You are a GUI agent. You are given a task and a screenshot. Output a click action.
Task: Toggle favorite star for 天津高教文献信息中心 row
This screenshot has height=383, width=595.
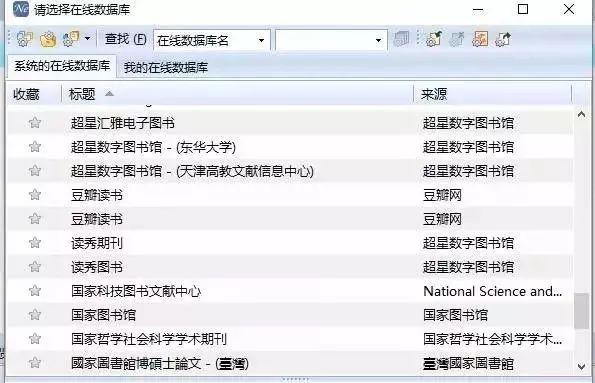click(35, 170)
